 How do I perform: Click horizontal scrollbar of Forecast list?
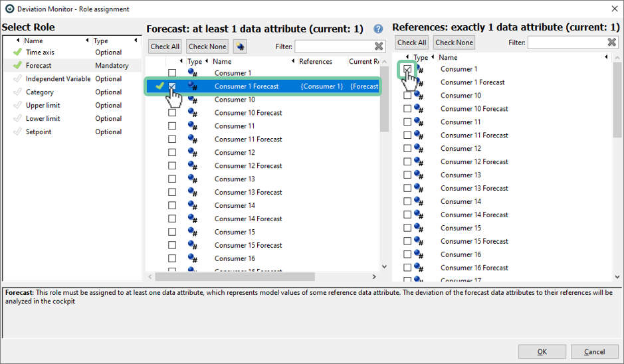coord(235,276)
